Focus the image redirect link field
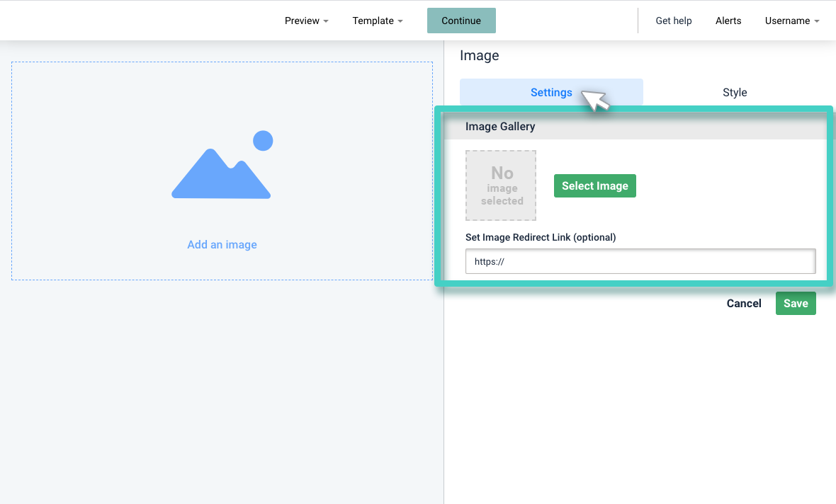The image size is (836, 504). point(640,262)
